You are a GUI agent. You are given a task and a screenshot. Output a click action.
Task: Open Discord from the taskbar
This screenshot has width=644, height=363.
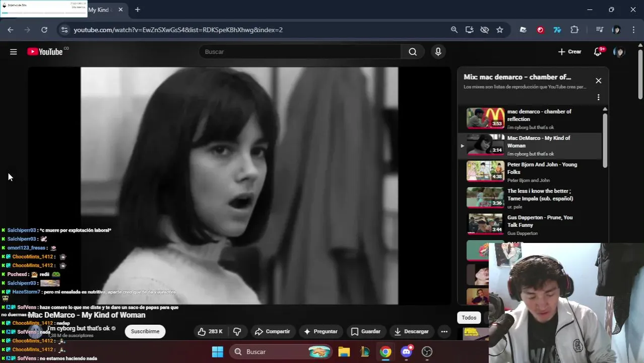407,351
